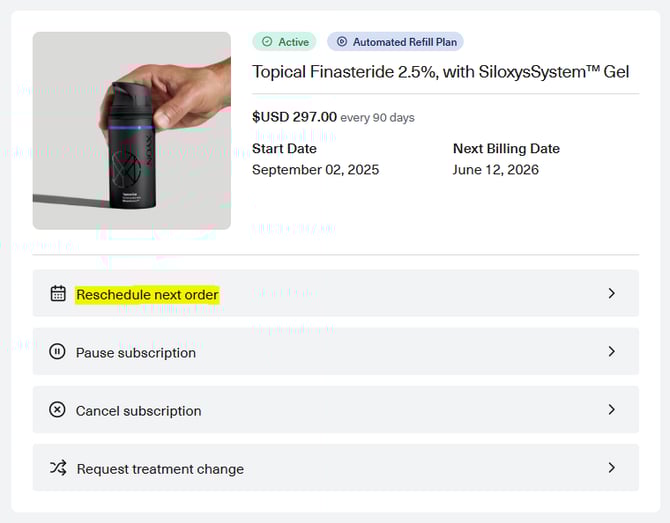Viewport: 670px width, 523px height.
Task: Click the $USD 297.00 price text
Action: [294, 117]
